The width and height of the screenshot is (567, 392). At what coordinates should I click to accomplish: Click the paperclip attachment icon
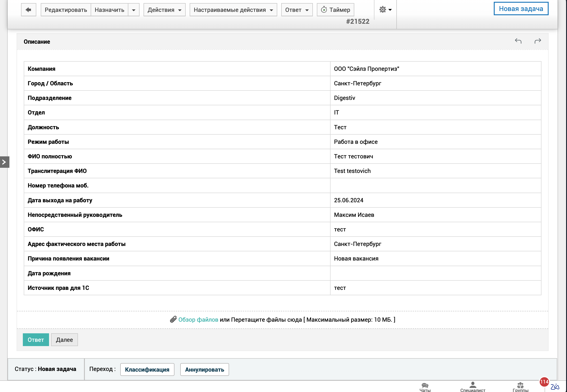(x=173, y=319)
